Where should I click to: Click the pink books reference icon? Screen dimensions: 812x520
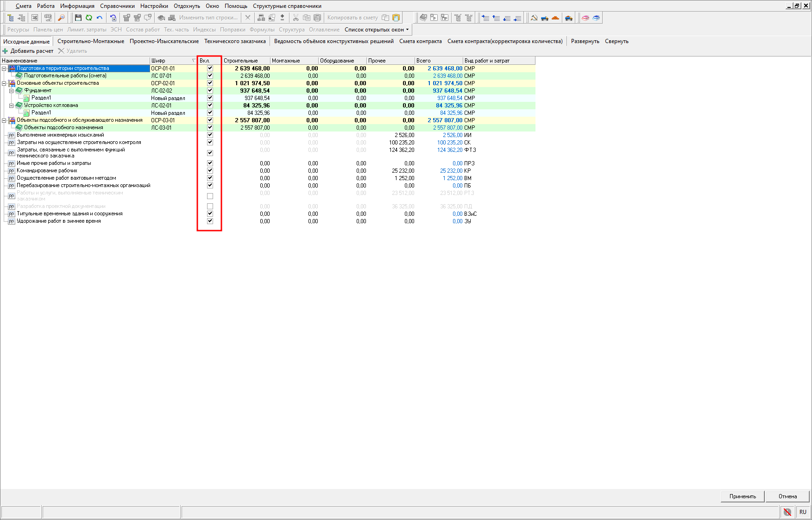tap(585, 18)
